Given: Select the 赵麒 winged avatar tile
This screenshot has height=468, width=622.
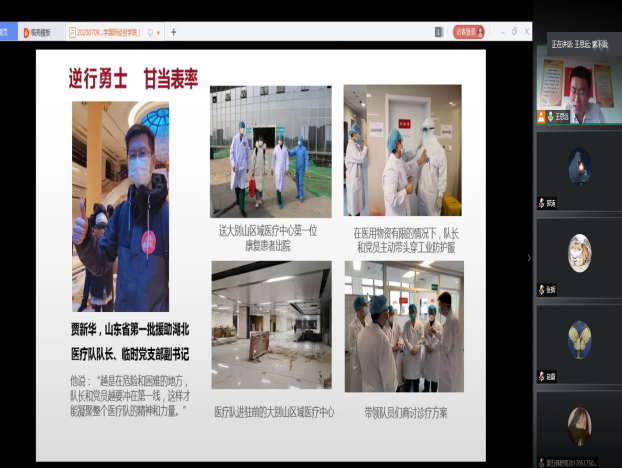Looking at the screenshot, I should coord(578,338).
